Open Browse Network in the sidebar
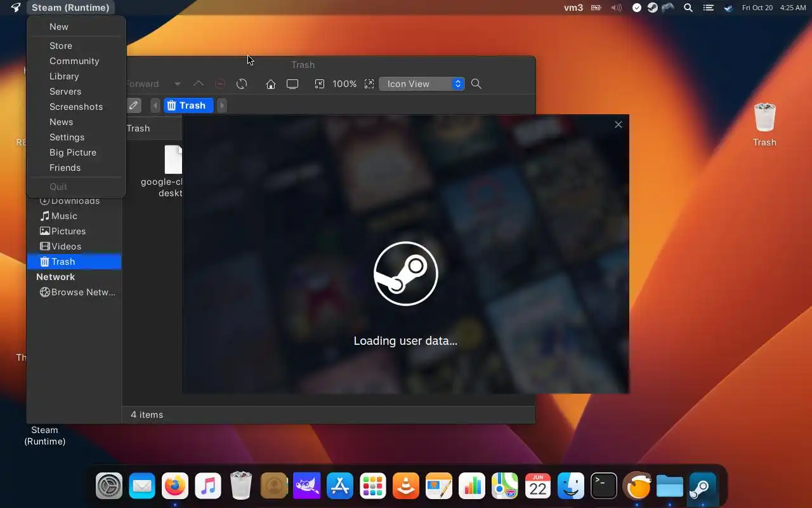The image size is (812, 508). point(74,292)
